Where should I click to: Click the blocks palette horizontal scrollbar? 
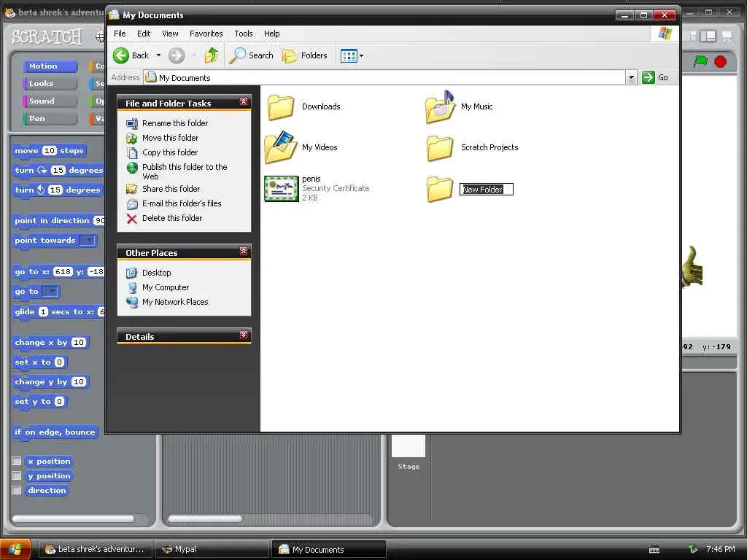(73, 518)
